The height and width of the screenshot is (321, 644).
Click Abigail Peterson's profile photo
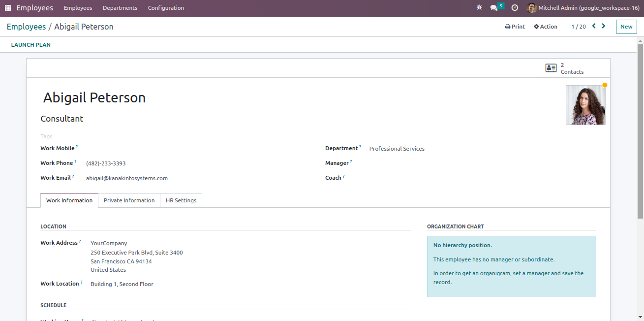pyautogui.click(x=585, y=105)
